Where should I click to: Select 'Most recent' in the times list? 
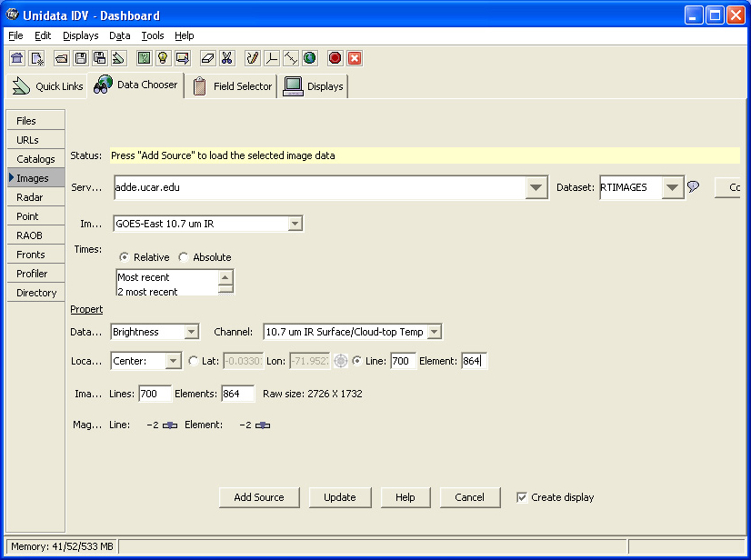pos(144,277)
